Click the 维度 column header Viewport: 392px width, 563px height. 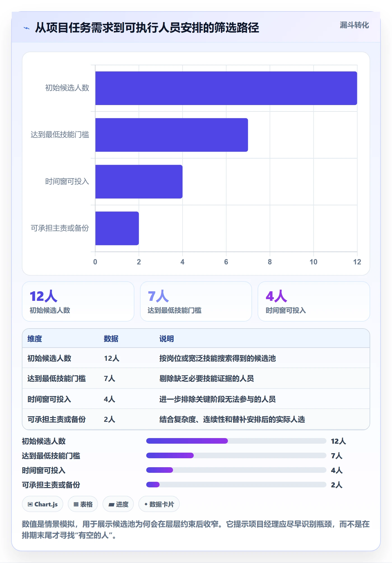click(x=35, y=339)
